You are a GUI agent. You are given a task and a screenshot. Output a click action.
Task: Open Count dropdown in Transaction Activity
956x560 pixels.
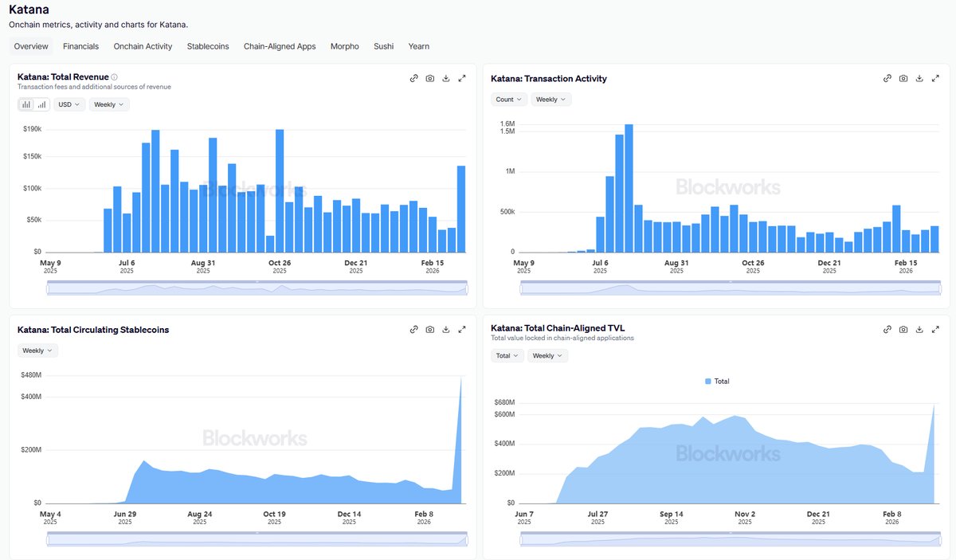tap(509, 100)
